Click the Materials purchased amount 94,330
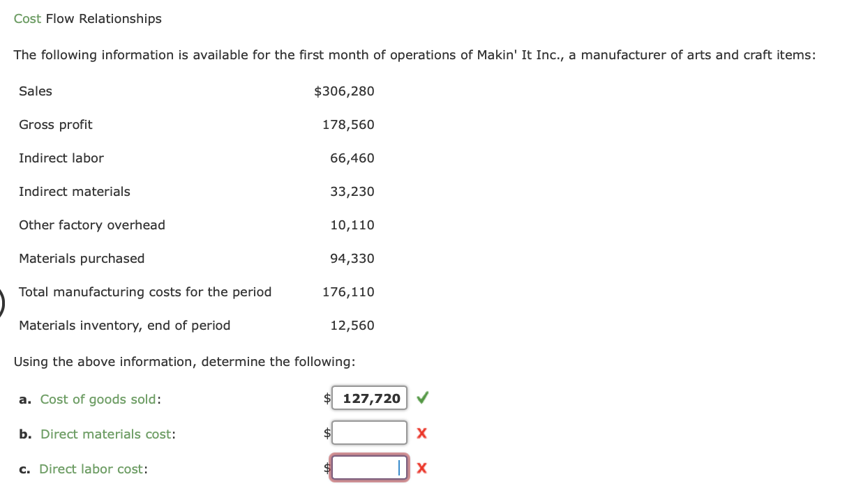Screen dimensions: 868x495 [352, 258]
